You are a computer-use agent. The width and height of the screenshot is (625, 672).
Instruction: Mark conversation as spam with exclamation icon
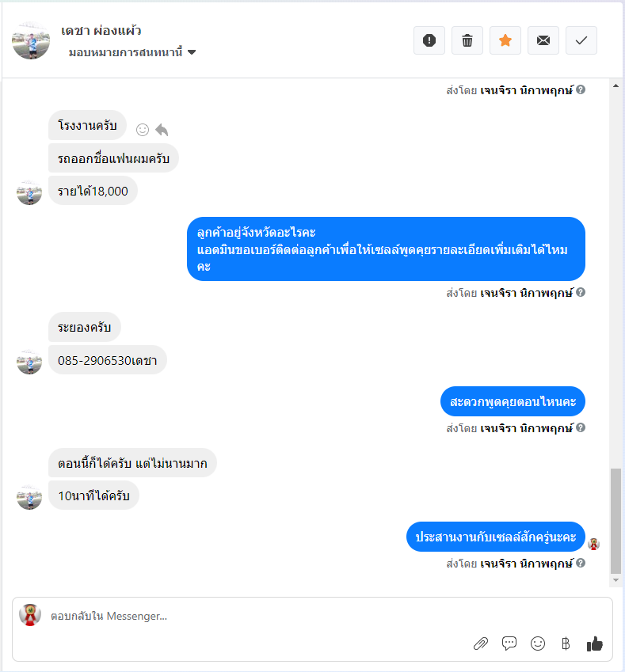coord(429,40)
